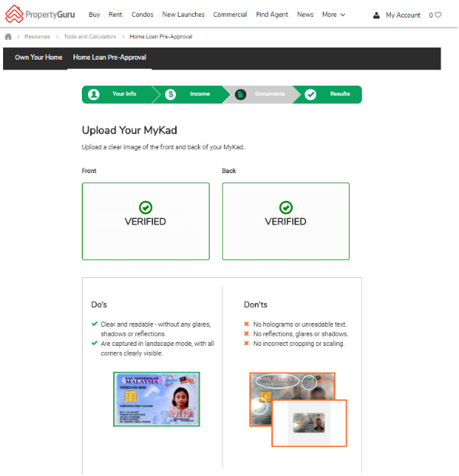Click the Upload Your MyKad heading

click(x=129, y=130)
